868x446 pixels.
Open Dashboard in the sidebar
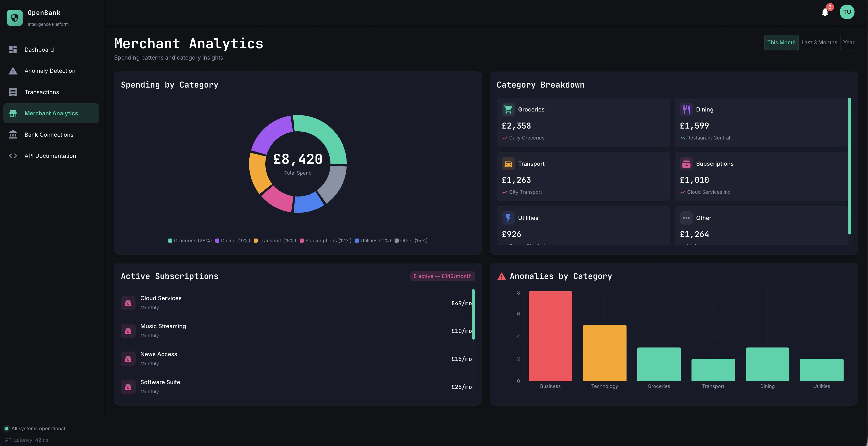(51, 50)
